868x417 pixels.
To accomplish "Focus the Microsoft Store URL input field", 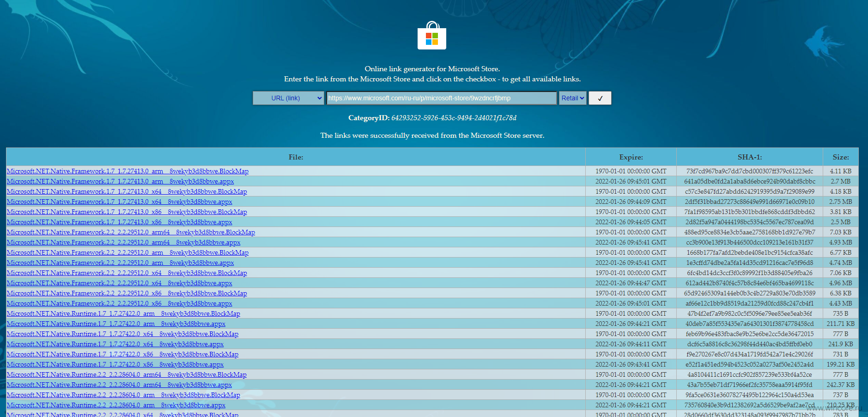I will (442, 98).
